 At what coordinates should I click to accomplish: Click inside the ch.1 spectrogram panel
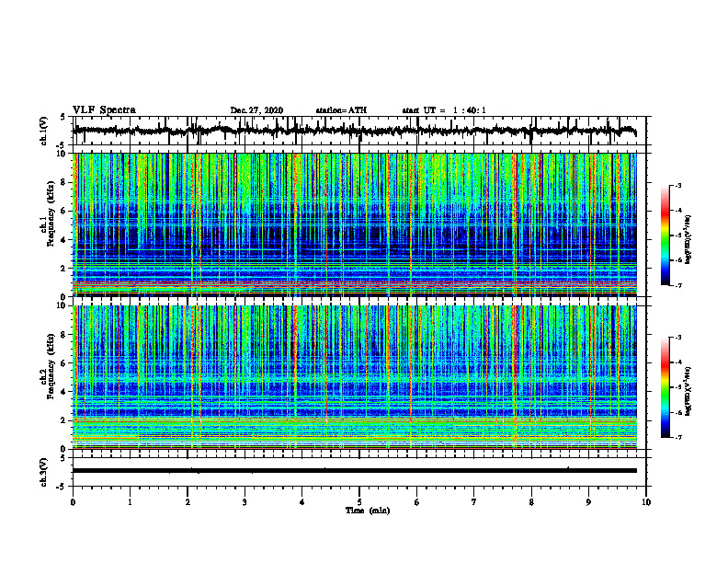click(354, 224)
